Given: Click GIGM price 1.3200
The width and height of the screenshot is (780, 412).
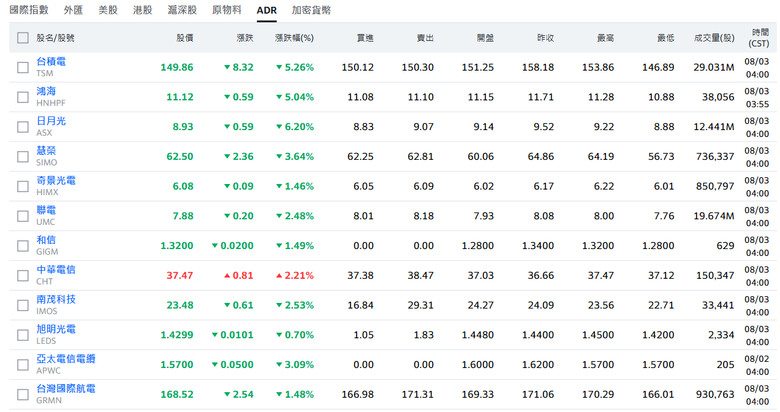Looking at the screenshot, I should pyautogui.click(x=177, y=245).
